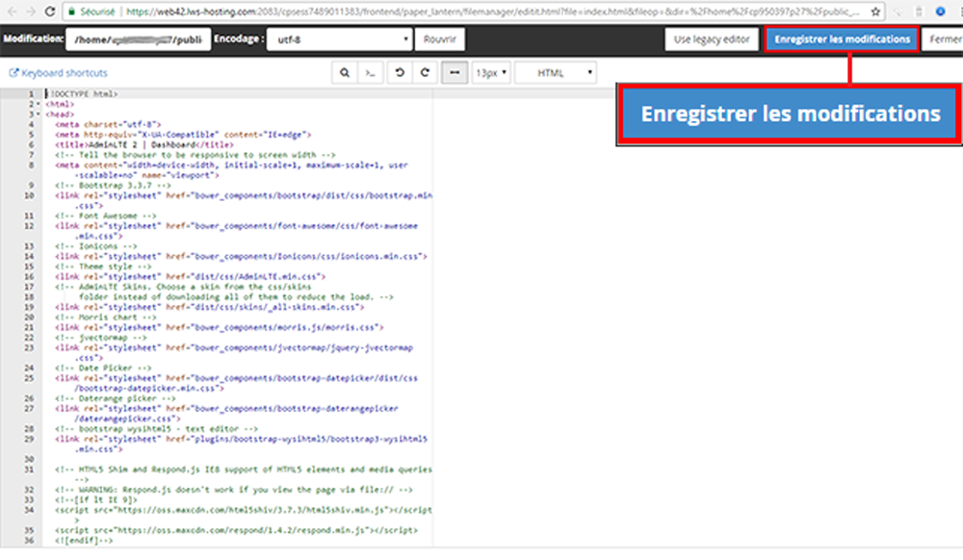The width and height of the screenshot is (963, 560).
Task: Click the WARNING: Respond.js comment line
Action: (234, 490)
